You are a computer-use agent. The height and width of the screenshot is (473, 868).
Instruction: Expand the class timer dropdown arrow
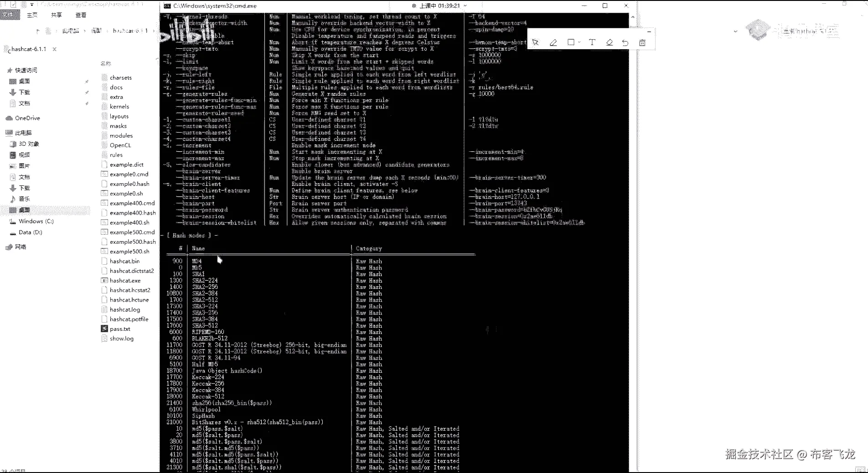465,6
